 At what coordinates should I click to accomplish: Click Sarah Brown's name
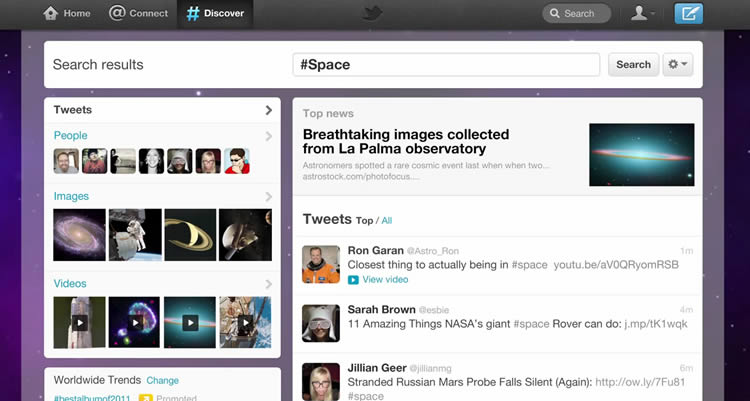(x=381, y=310)
